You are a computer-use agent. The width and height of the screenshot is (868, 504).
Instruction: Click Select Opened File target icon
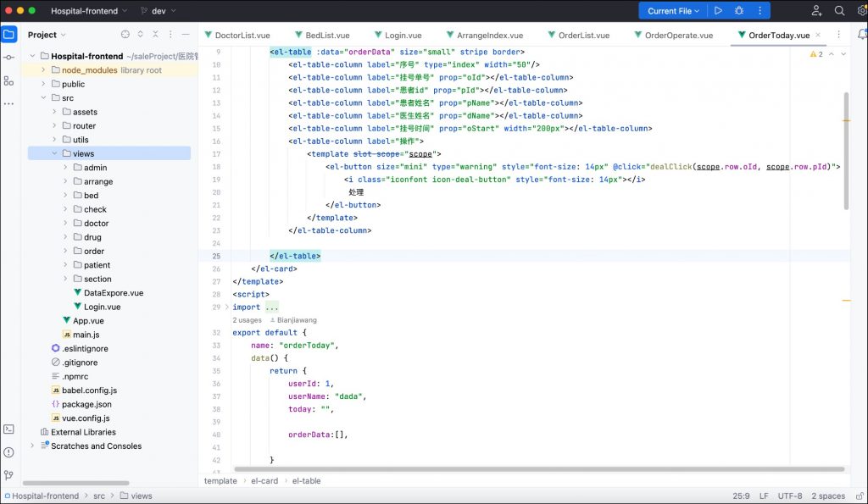click(x=125, y=35)
